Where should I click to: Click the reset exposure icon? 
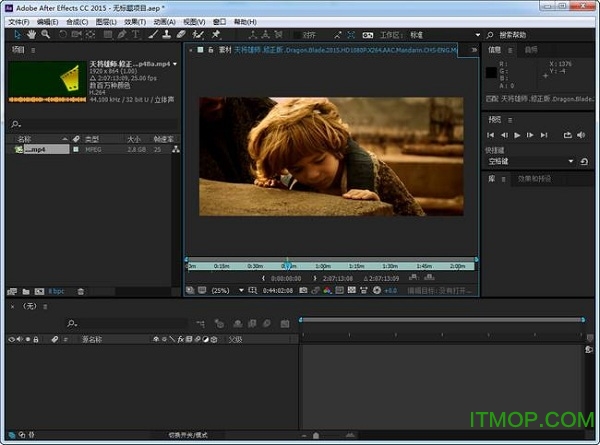click(377, 290)
